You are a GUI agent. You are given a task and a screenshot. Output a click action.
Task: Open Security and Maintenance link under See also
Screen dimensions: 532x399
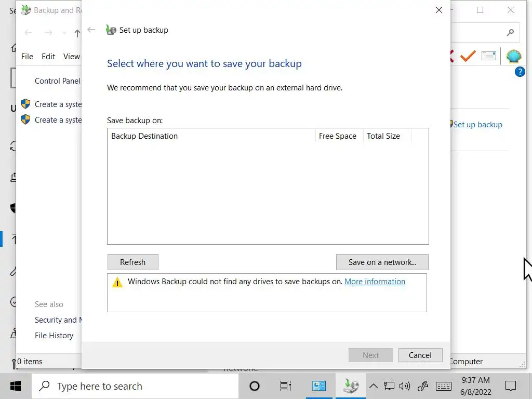tap(58, 320)
